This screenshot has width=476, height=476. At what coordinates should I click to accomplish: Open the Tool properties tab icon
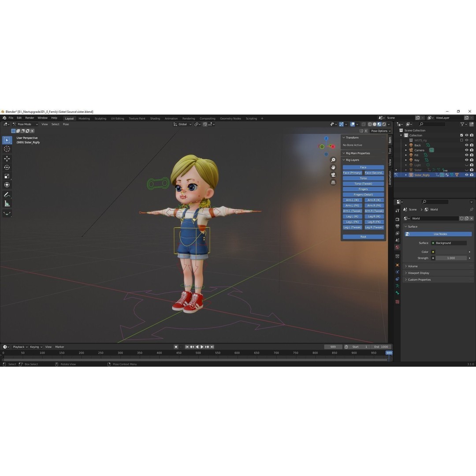398,210
